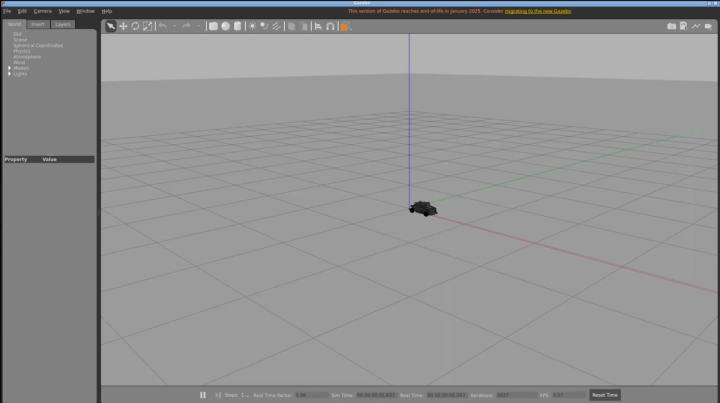Click the Property column header
The width and height of the screenshot is (720, 403).
(x=16, y=159)
